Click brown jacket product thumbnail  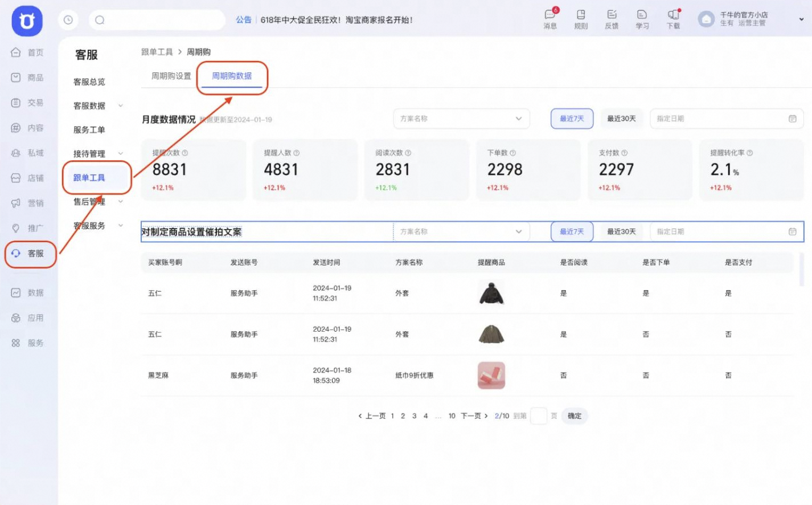click(491, 335)
